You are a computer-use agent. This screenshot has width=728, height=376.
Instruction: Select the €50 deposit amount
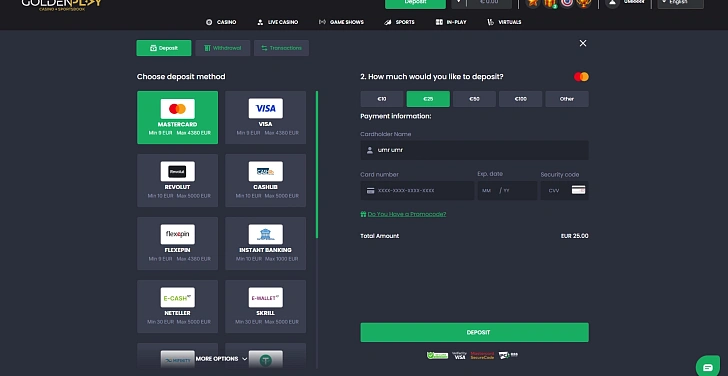click(x=474, y=99)
